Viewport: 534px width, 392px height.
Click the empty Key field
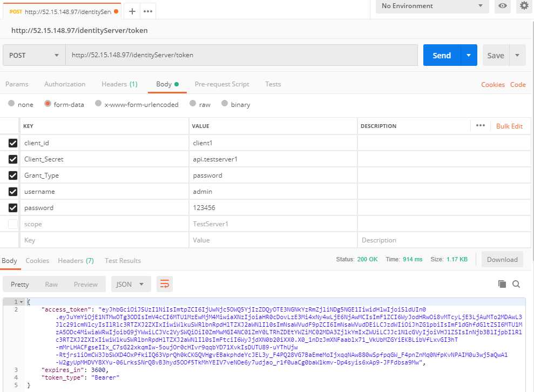[104, 240]
